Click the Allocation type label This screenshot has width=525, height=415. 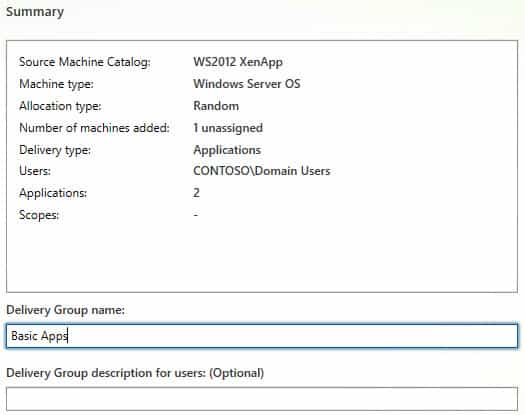(60, 106)
